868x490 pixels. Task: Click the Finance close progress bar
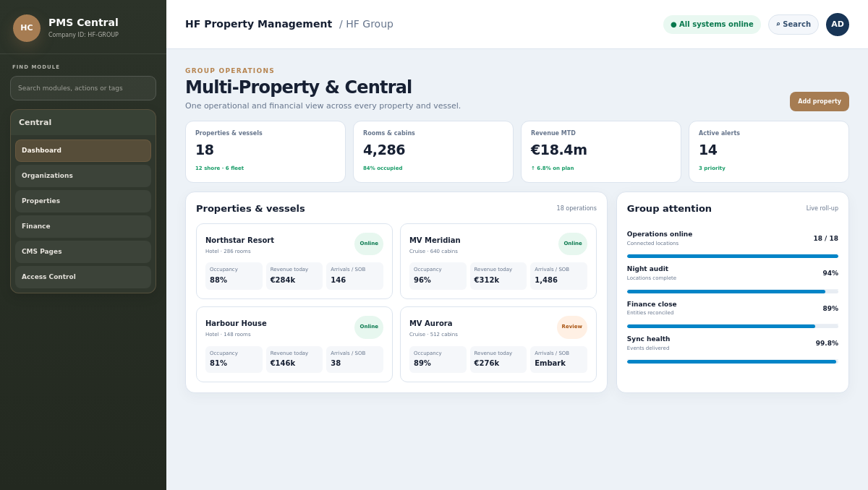[733, 326]
